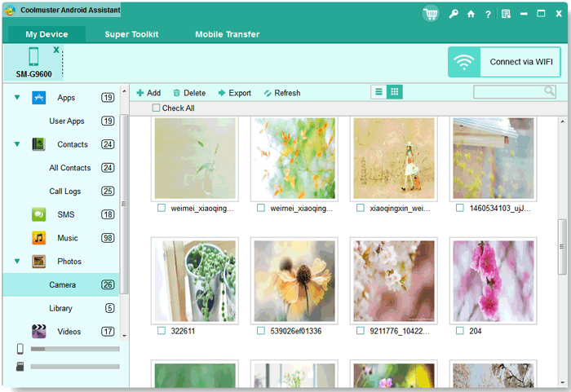Open the shopping cart purchase icon
This screenshot has height=392, width=571.
pyautogui.click(x=431, y=14)
